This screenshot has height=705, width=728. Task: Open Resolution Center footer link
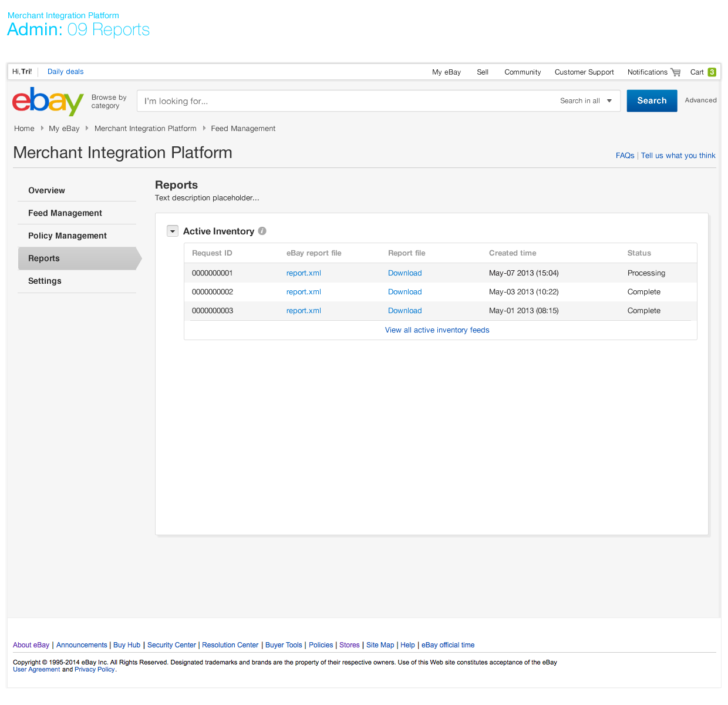pos(230,645)
